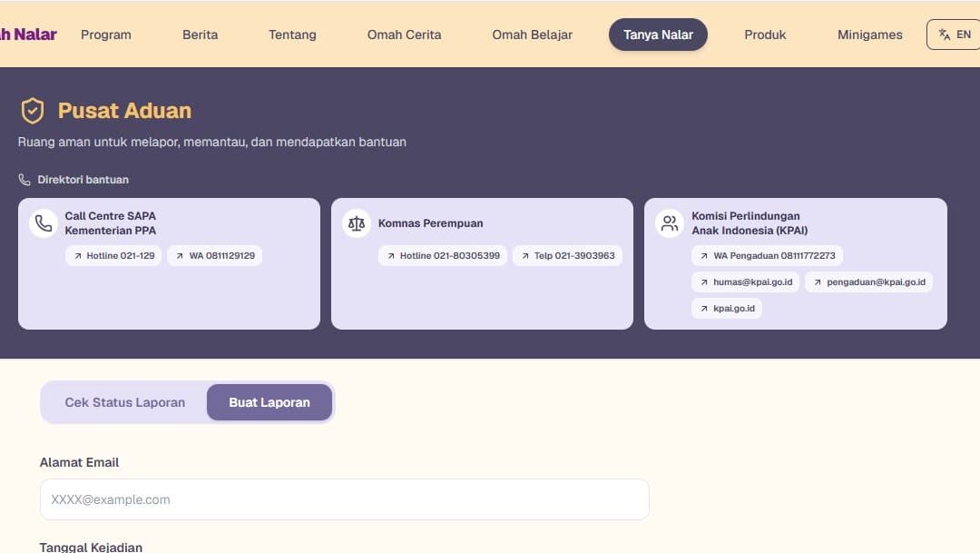980x553 pixels.
Task: Go to the Berita page
Action: click(200, 35)
